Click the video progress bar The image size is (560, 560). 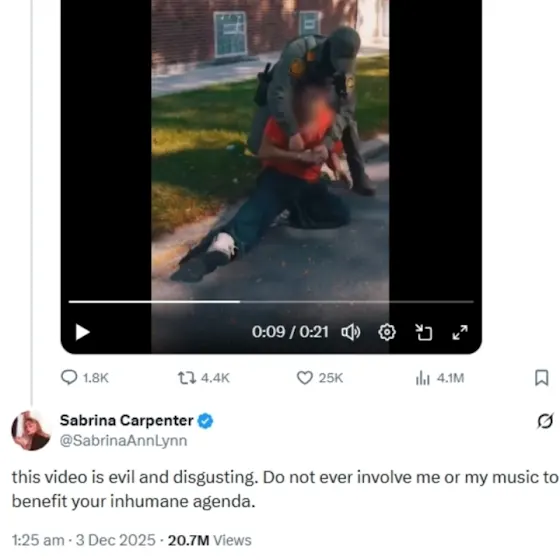[x=271, y=302]
